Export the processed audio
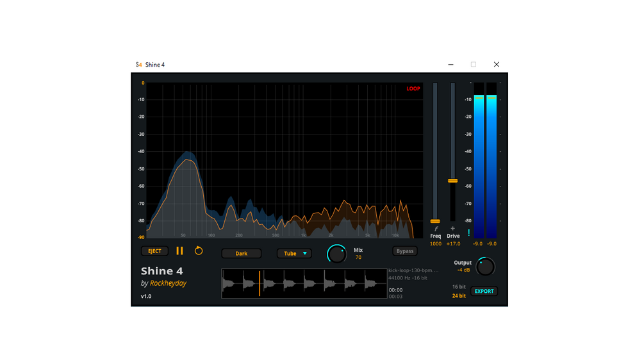The height and width of the screenshot is (362, 644). point(484,291)
